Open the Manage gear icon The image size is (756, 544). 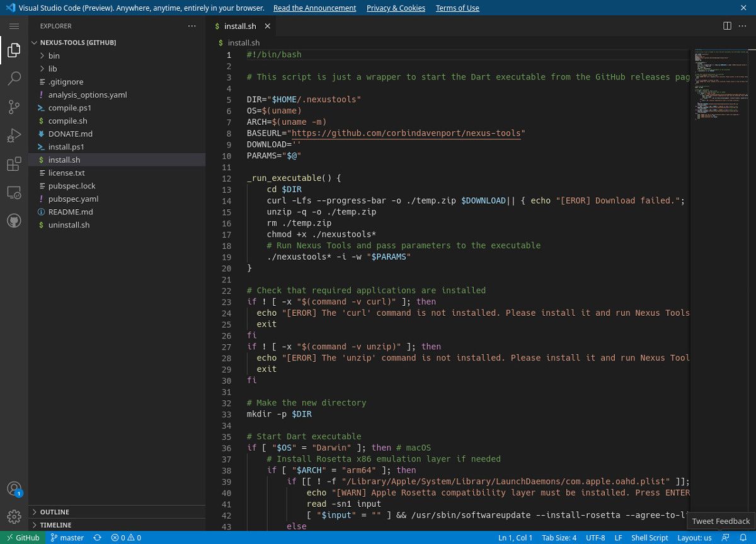(14, 516)
